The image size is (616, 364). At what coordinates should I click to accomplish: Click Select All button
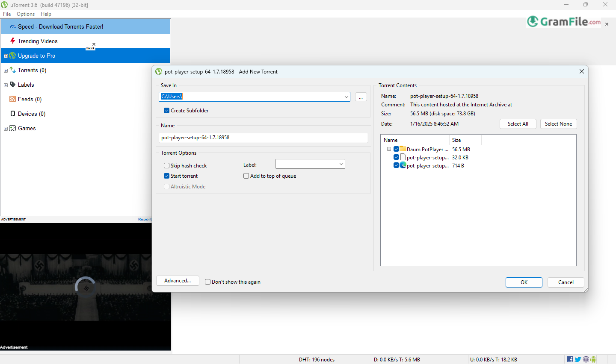[518, 124]
